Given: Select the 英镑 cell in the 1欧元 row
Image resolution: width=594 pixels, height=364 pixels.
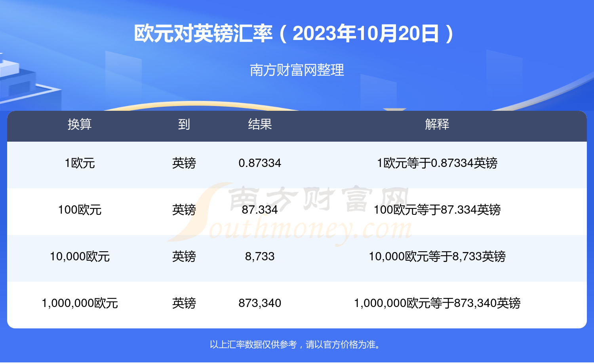Looking at the screenshot, I should (x=184, y=163).
